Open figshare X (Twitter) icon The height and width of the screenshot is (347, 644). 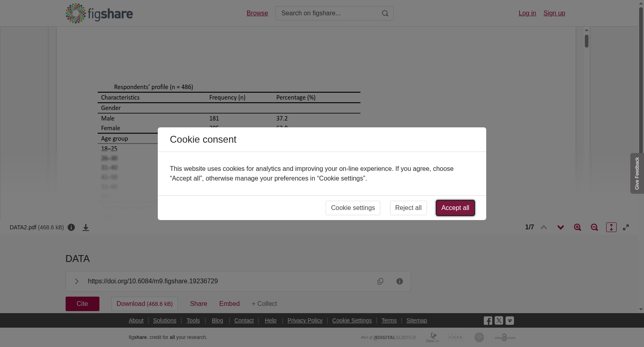tap(499, 321)
